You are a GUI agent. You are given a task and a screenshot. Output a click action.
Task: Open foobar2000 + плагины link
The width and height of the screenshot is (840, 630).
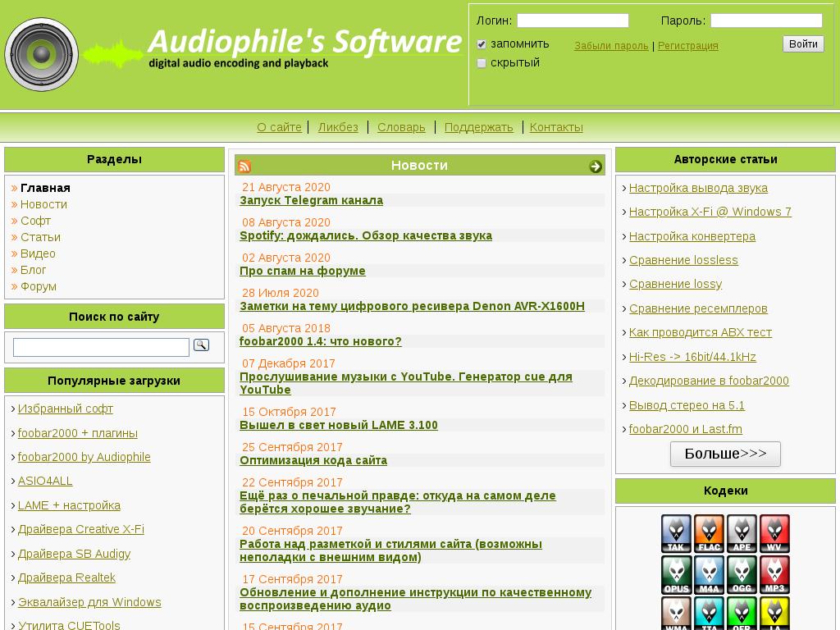[x=78, y=433]
